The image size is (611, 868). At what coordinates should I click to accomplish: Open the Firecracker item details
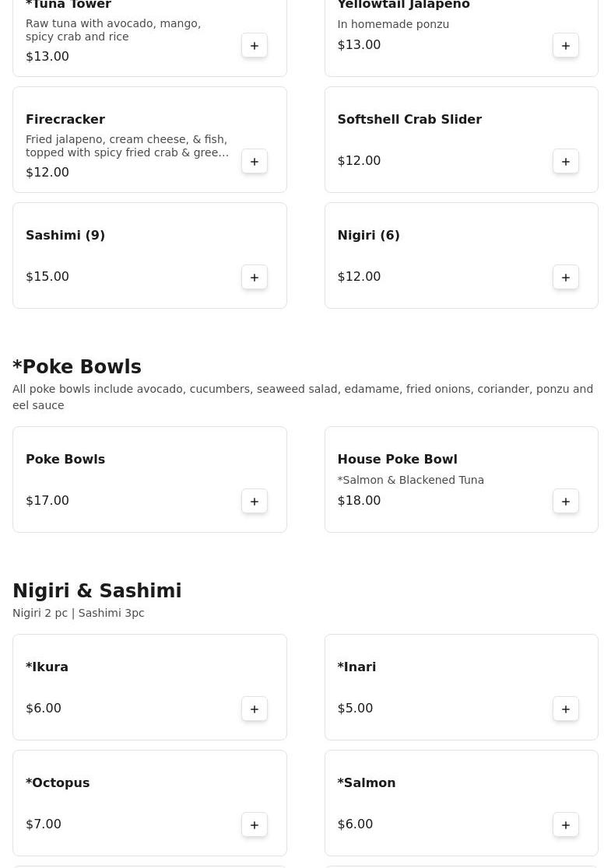click(65, 120)
